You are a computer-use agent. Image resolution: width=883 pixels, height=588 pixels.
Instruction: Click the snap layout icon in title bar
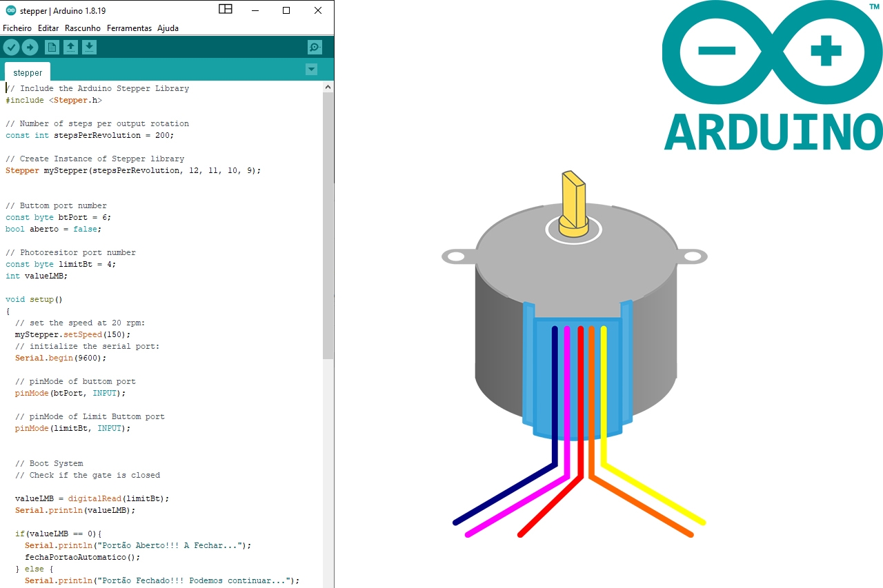coord(226,9)
